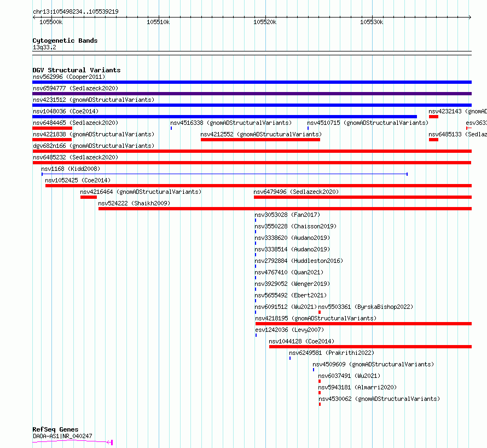Click nsv4509609 variant label
This screenshot has width=487, height=448.
point(373,364)
